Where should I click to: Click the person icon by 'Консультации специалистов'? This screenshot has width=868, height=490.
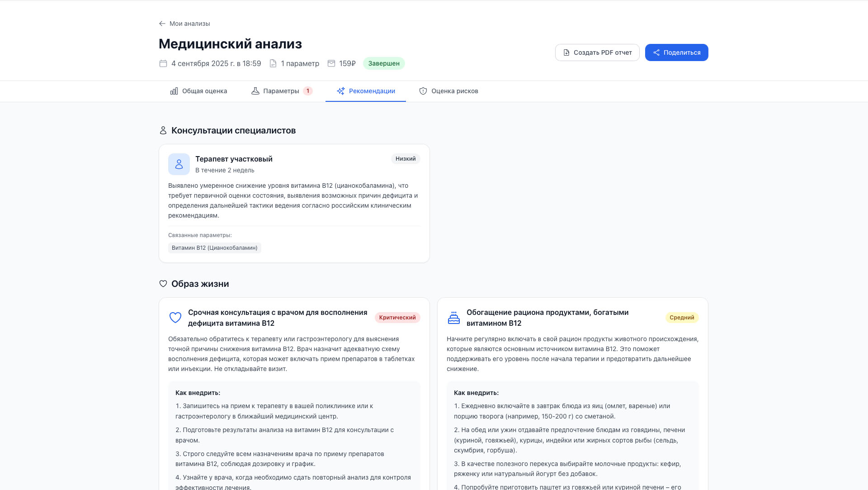click(x=163, y=130)
